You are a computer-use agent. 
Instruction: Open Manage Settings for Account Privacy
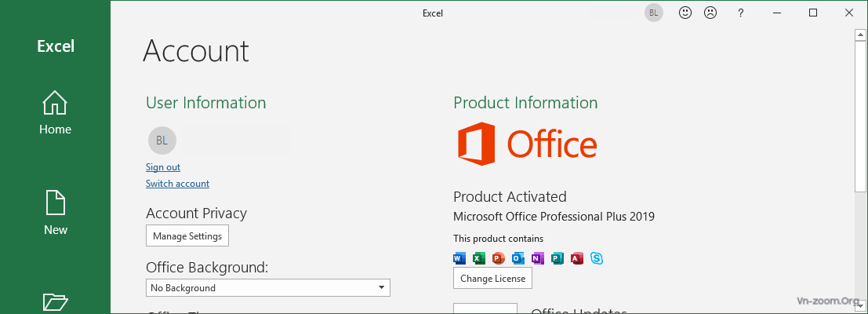pos(187,236)
